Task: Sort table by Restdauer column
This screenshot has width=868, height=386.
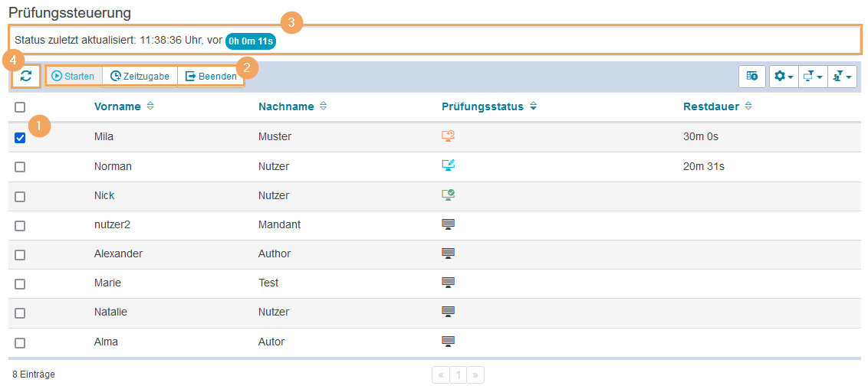Action: tap(712, 106)
